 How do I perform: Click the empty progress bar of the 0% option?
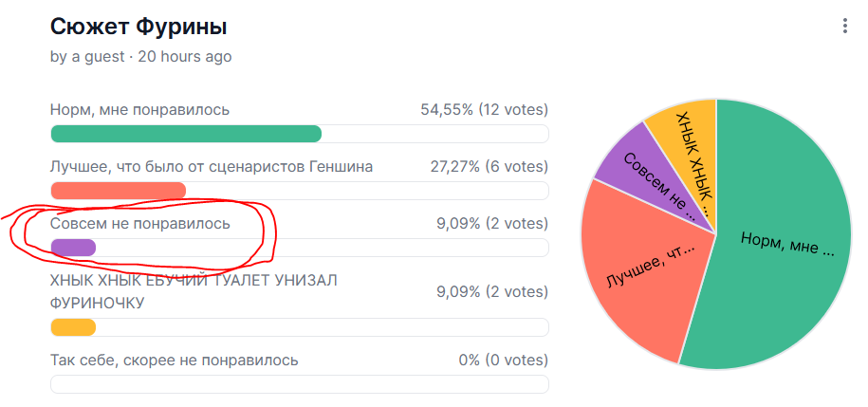[299, 384]
